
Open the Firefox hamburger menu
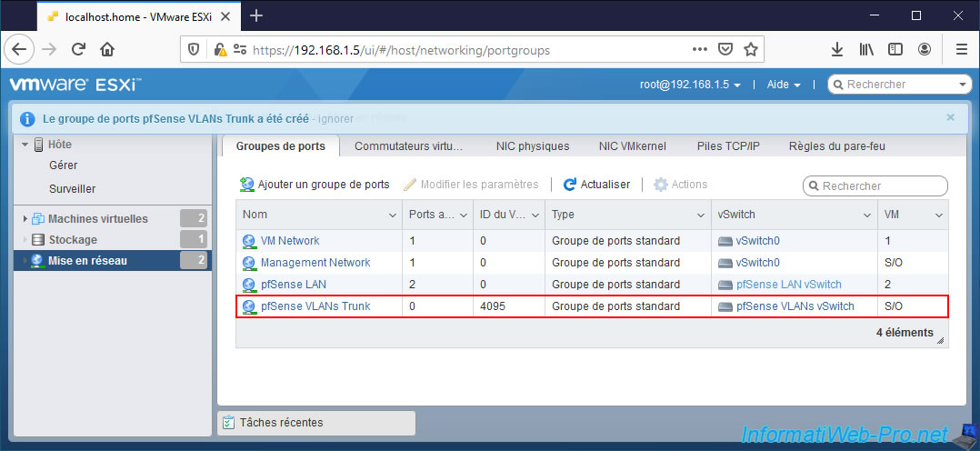click(x=962, y=49)
